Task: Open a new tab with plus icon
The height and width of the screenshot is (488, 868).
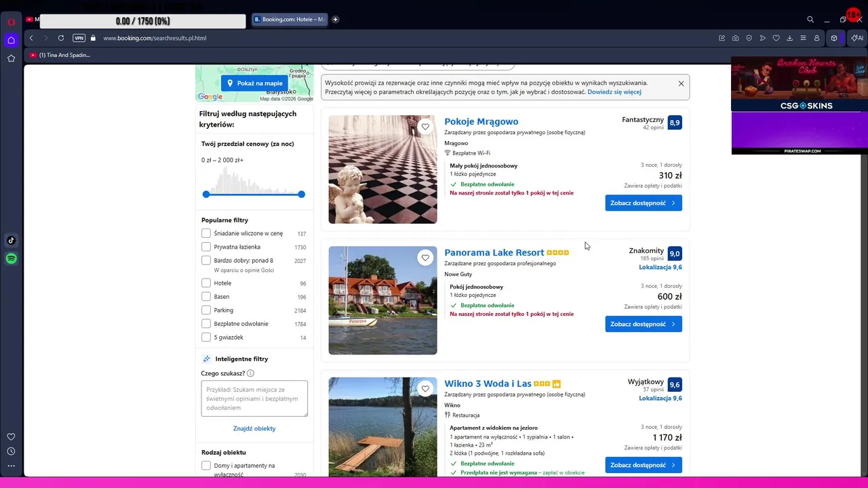Action: (335, 20)
